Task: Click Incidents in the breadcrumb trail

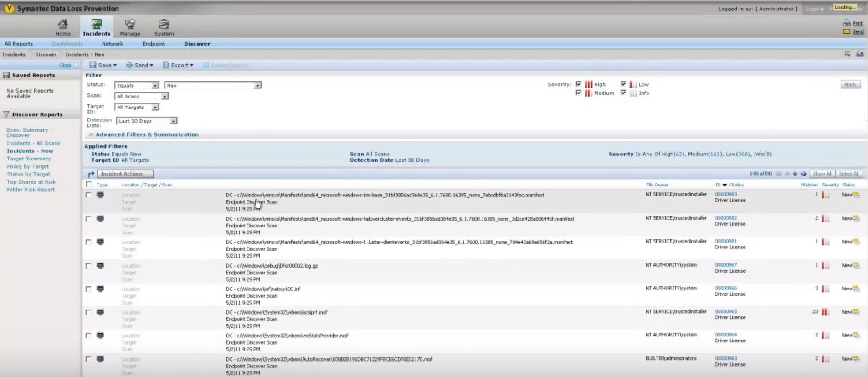Action: point(14,54)
